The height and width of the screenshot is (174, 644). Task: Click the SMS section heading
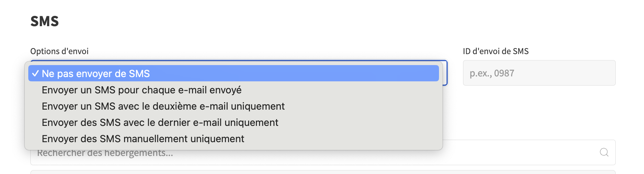tap(45, 21)
